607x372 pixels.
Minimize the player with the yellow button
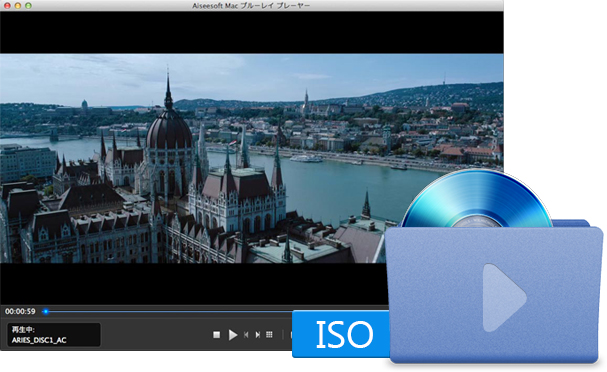pyautogui.click(x=17, y=6)
